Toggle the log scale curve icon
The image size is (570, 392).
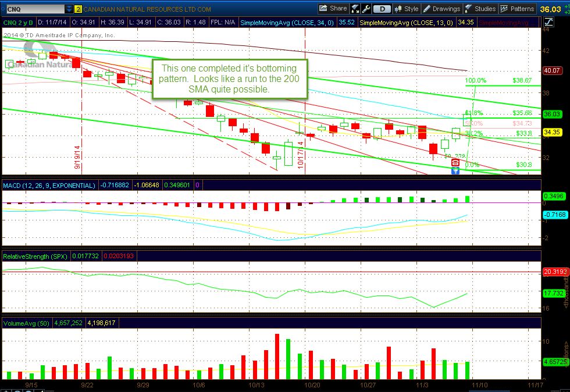click(x=548, y=22)
